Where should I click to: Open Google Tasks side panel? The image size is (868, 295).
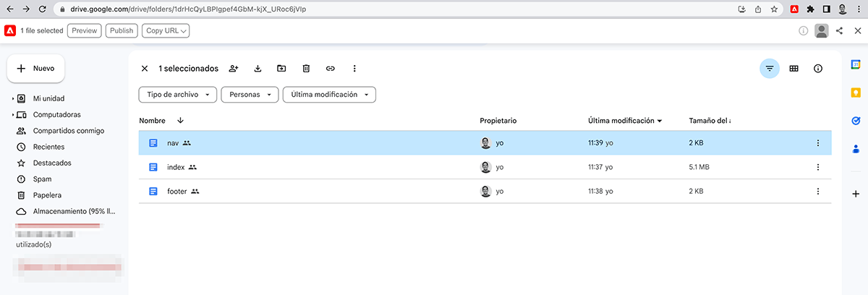[855, 121]
